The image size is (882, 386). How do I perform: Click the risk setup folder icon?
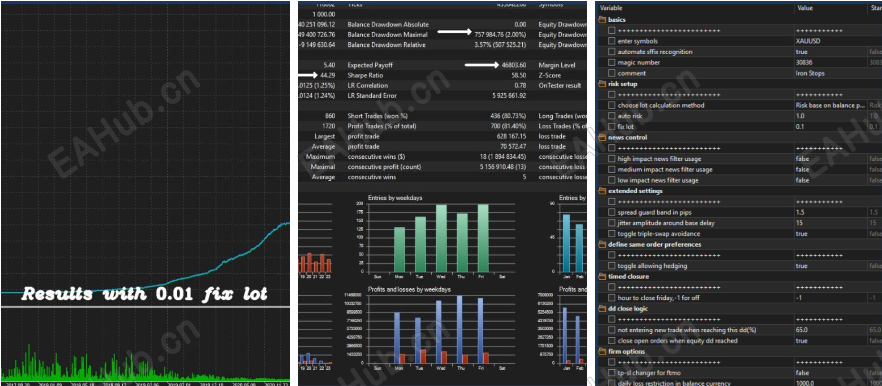(x=602, y=84)
